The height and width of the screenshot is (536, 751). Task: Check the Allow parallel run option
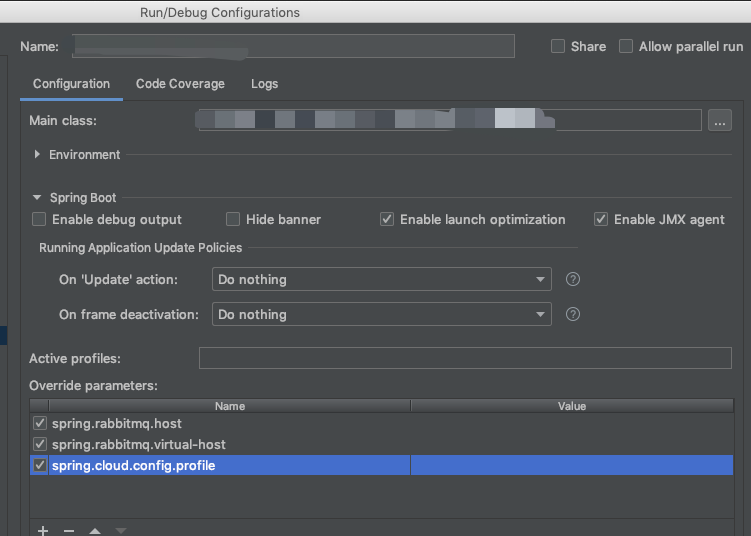point(626,46)
